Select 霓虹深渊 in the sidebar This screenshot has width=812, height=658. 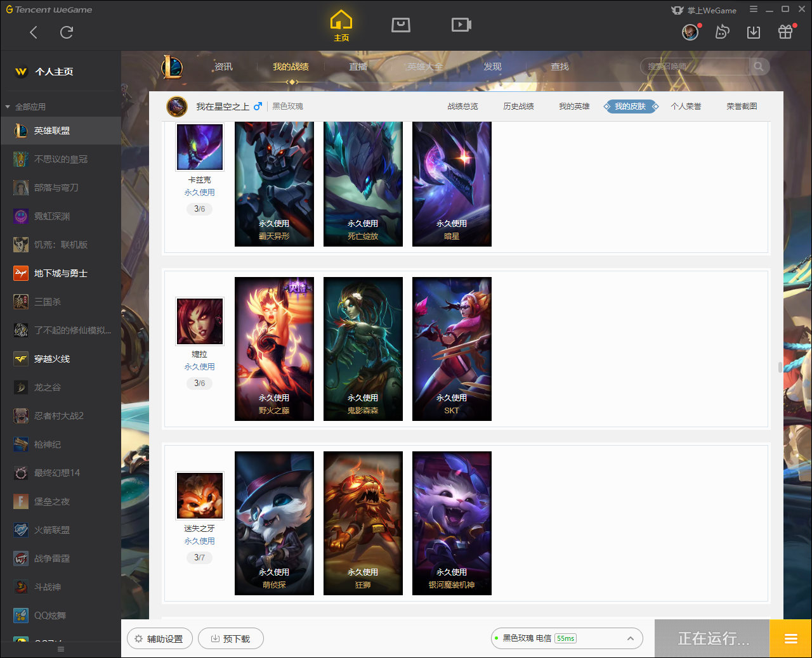tap(60, 216)
